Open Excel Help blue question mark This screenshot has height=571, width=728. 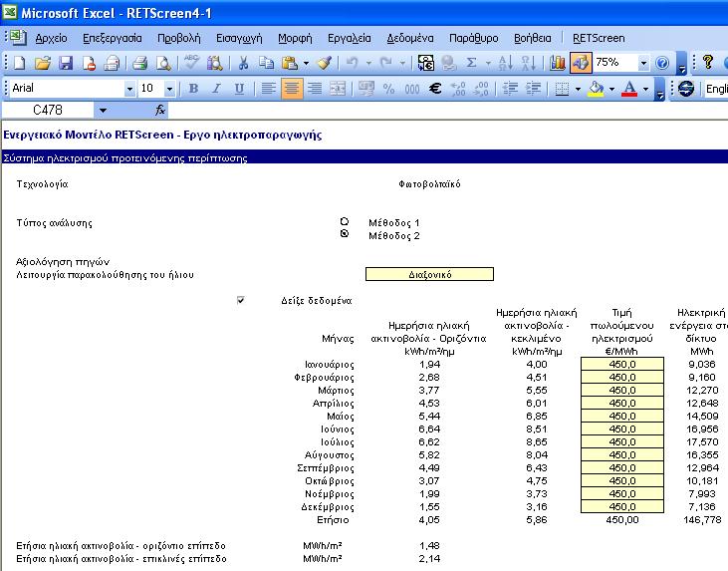[662, 63]
